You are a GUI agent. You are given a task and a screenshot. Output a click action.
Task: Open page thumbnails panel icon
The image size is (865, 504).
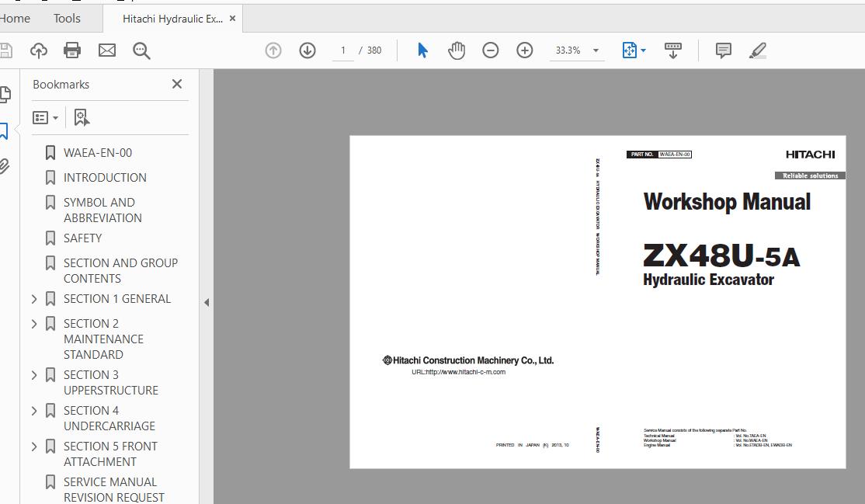(x=5, y=95)
